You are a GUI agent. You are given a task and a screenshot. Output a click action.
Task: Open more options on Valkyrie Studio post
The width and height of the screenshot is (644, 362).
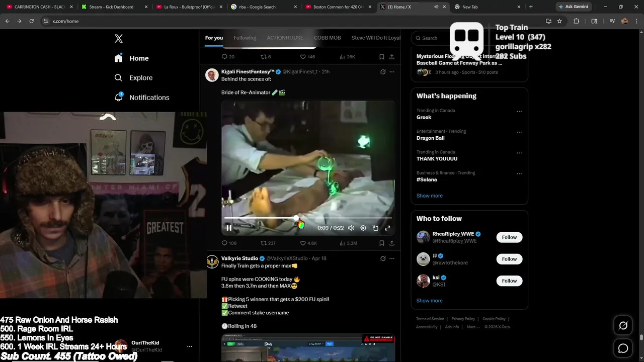392,258
